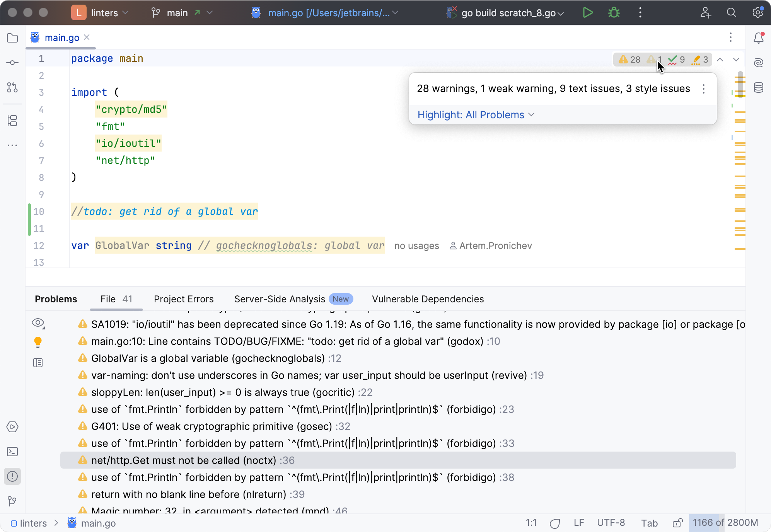Switch to the Vulnerable Dependencies tab
Screen dimensions: 771x532
(x=428, y=299)
